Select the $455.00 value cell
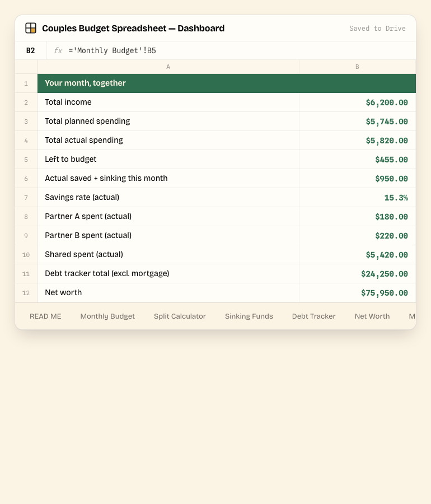 click(358, 160)
